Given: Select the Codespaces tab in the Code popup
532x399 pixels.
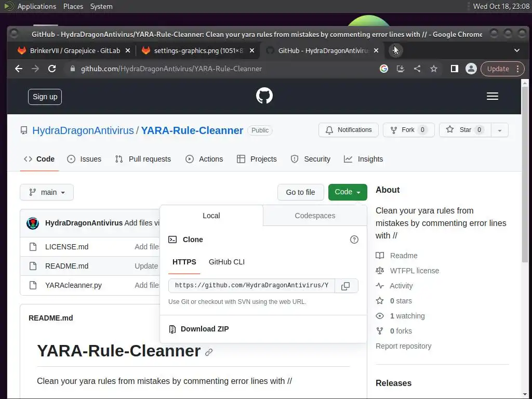Looking at the screenshot, I should point(315,216).
